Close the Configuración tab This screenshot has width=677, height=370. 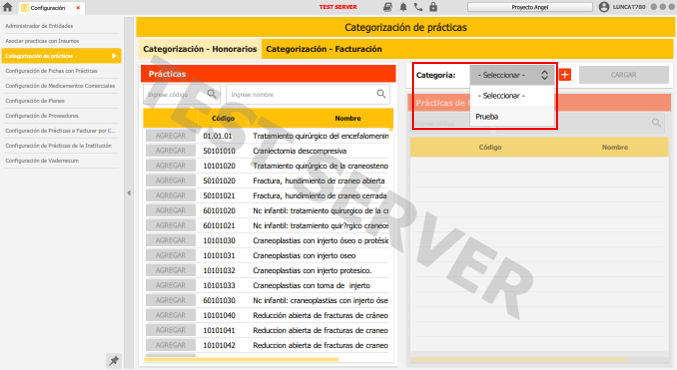[x=78, y=8]
